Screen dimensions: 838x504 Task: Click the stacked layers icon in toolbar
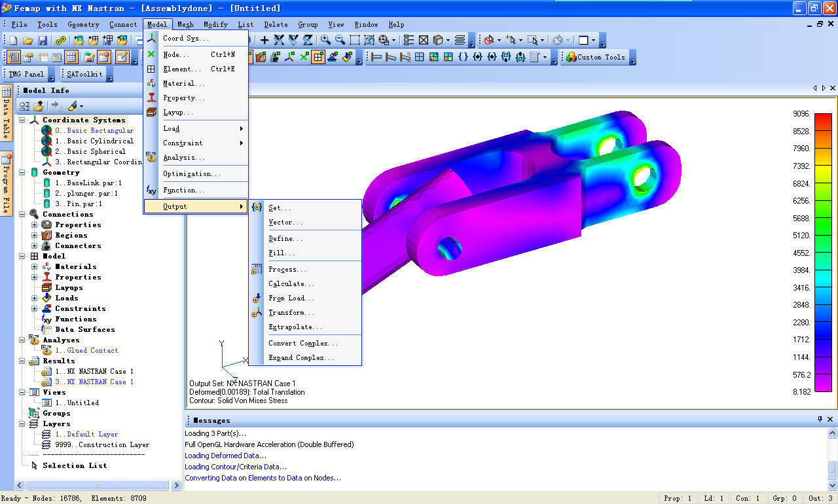tap(460, 40)
